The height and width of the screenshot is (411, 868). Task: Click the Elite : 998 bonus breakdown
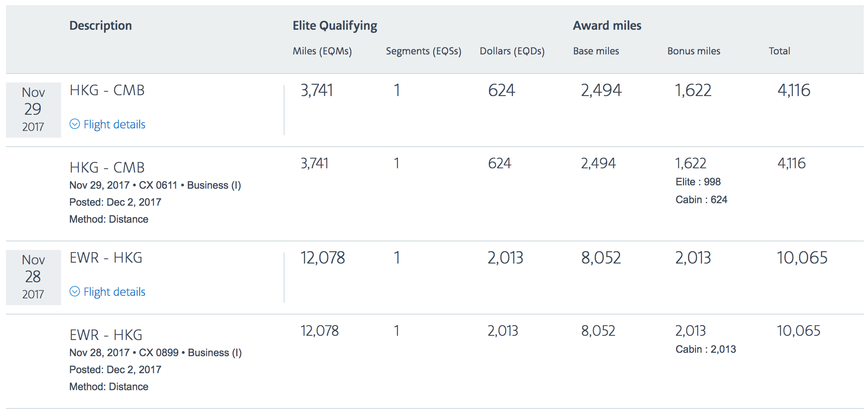(698, 182)
